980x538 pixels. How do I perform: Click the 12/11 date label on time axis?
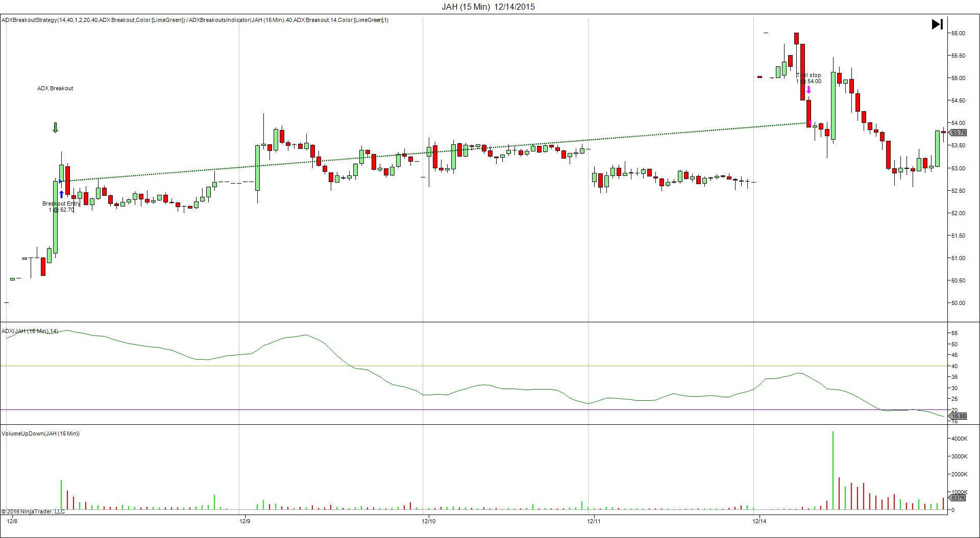point(594,521)
